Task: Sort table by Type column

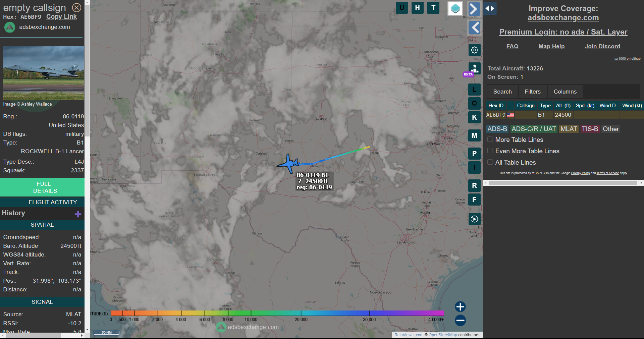Action: click(x=545, y=106)
